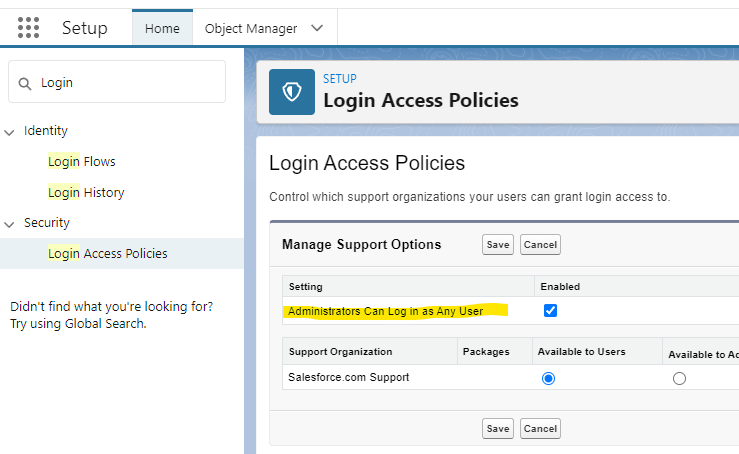Click the top Cancel button

540,245
